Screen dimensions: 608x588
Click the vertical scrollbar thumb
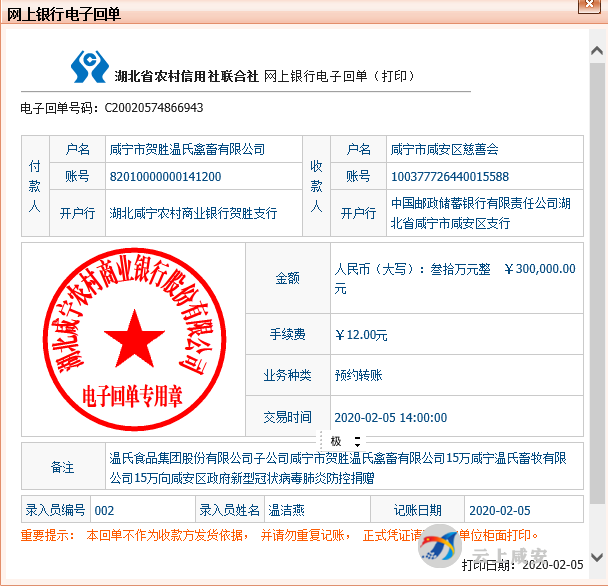[x=597, y=282]
